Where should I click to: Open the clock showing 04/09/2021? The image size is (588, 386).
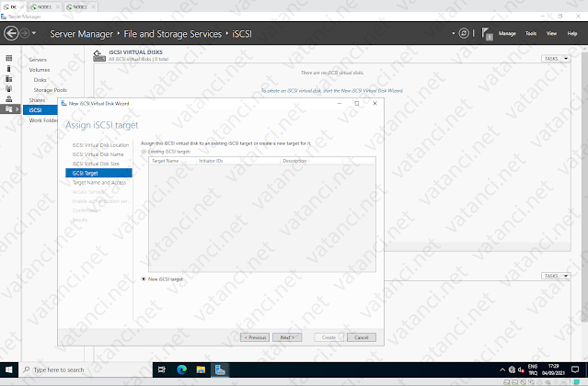pos(553,369)
